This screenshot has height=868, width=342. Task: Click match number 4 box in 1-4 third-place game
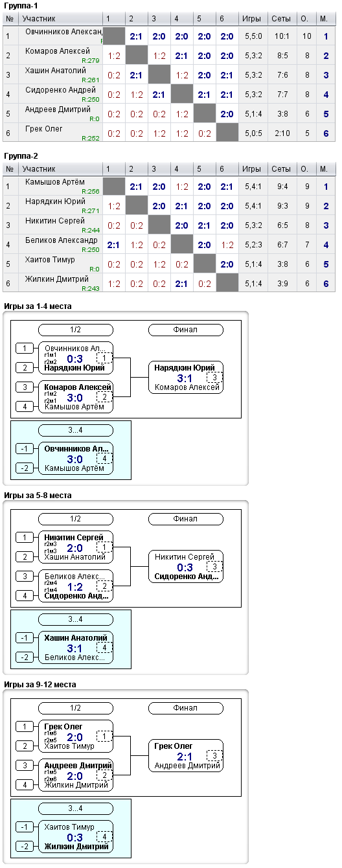104,459
